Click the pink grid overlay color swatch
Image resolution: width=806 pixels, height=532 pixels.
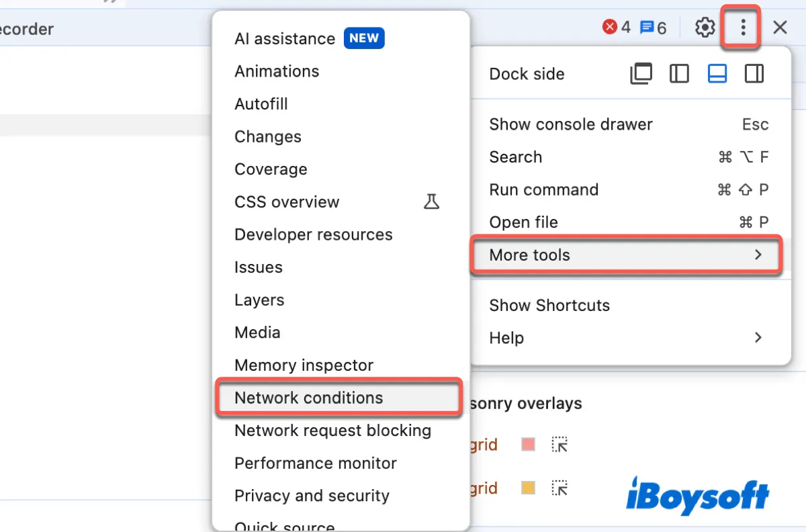(x=528, y=444)
